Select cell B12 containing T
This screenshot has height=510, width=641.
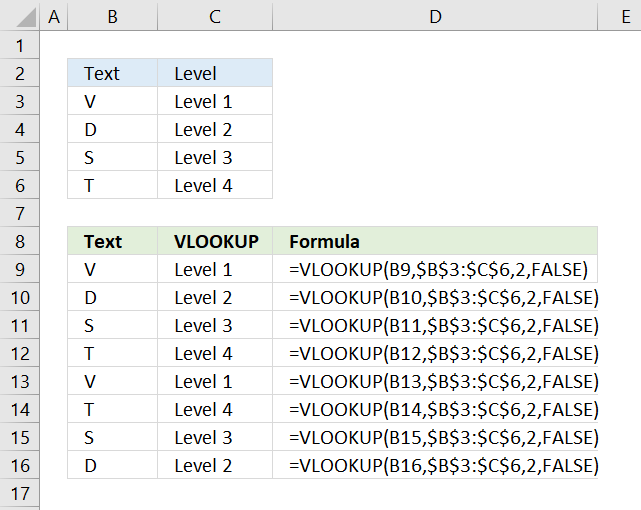point(112,353)
